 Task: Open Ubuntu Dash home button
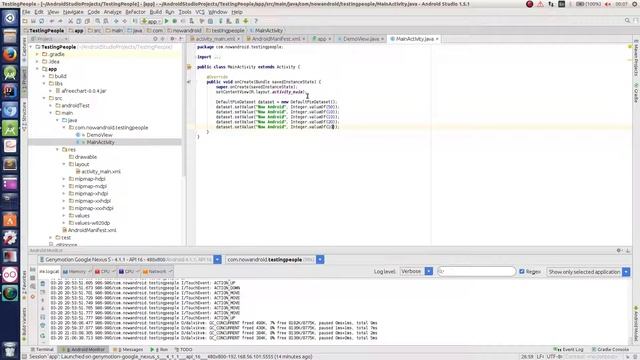10,18
